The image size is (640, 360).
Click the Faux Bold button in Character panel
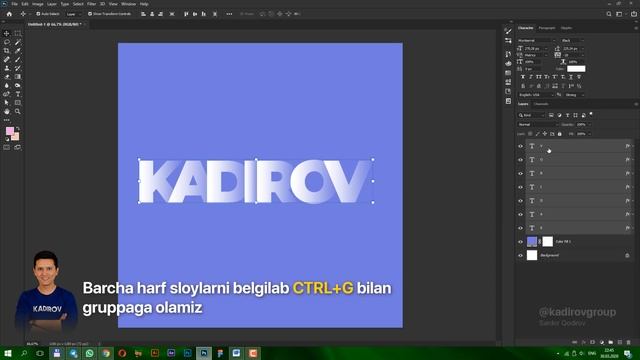point(523,77)
